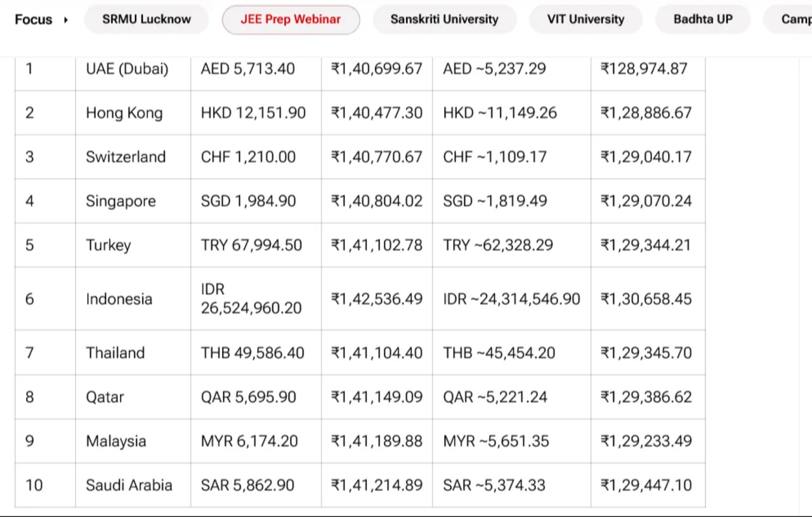This screenshot has height=517, width=812.
Task: Click the row number 6 cell
Action: pos(30,299)
